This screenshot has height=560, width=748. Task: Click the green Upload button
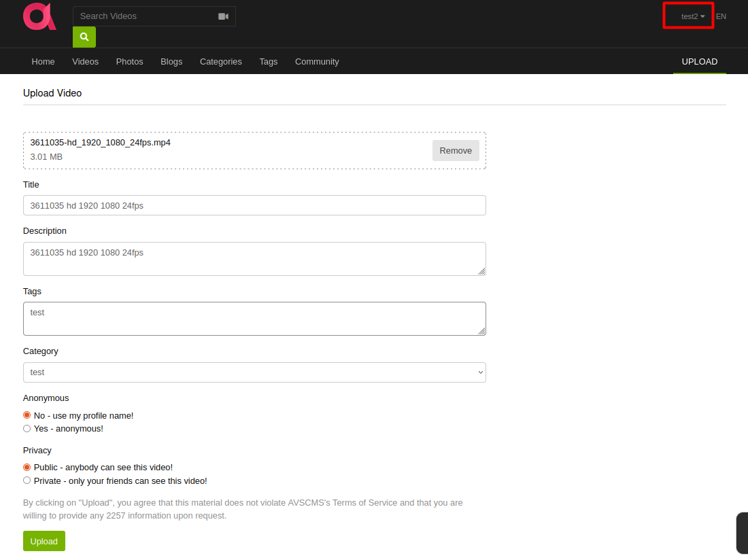tap(44, 541)
